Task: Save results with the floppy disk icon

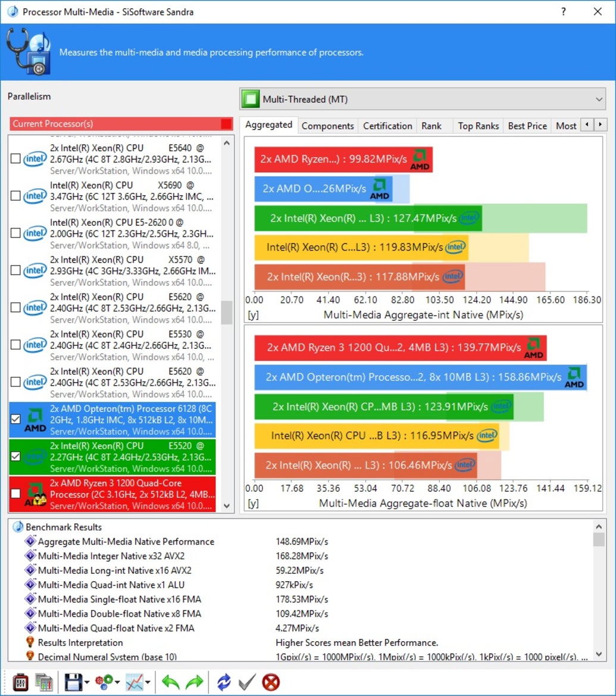Action: click(x=73, y=682)
